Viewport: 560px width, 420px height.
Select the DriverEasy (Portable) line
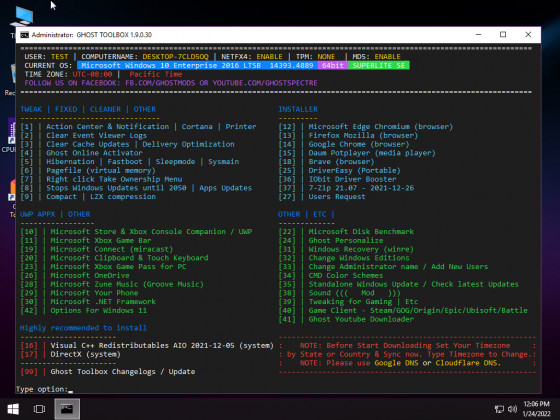[x=340, y=171]
